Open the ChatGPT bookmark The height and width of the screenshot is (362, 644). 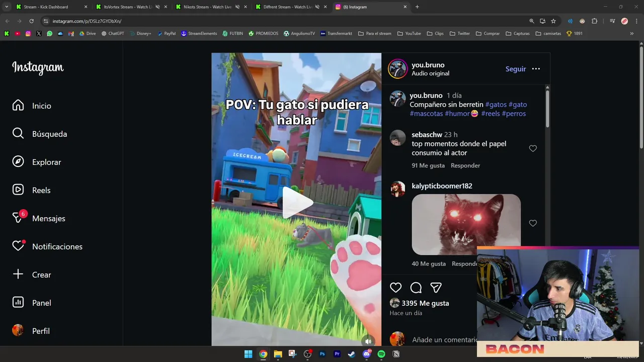point(113,34)
